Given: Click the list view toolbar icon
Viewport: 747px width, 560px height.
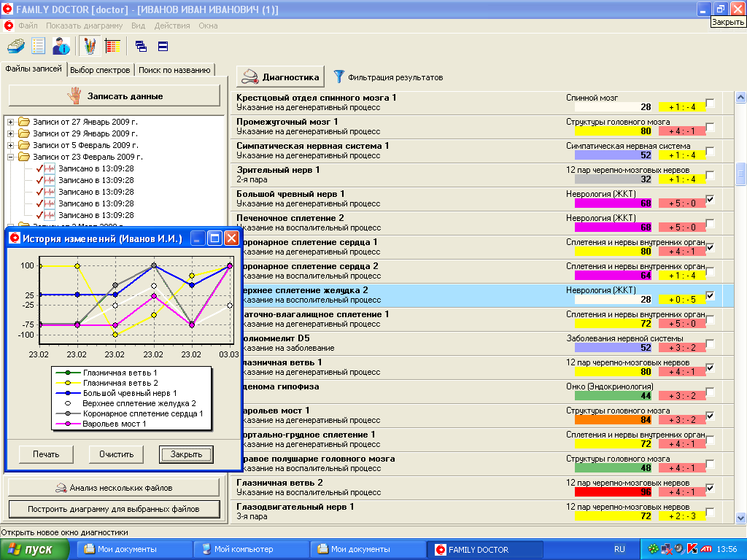Looking at the screenshot, I should [38, 46].
